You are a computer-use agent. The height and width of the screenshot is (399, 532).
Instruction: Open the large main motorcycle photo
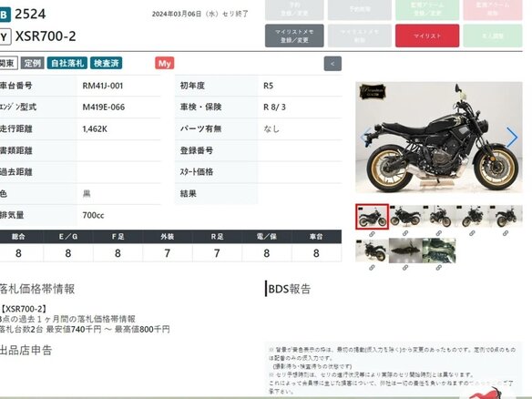[x=439, y=138]
